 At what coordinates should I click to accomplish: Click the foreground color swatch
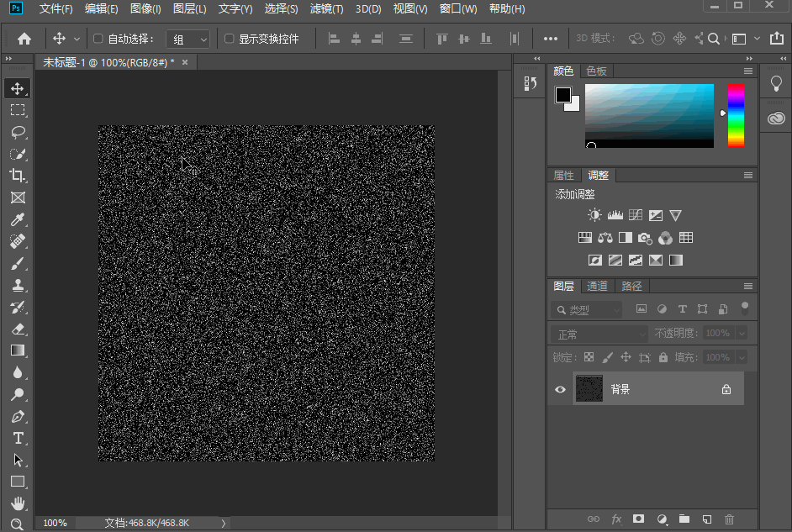coord(562,95)
